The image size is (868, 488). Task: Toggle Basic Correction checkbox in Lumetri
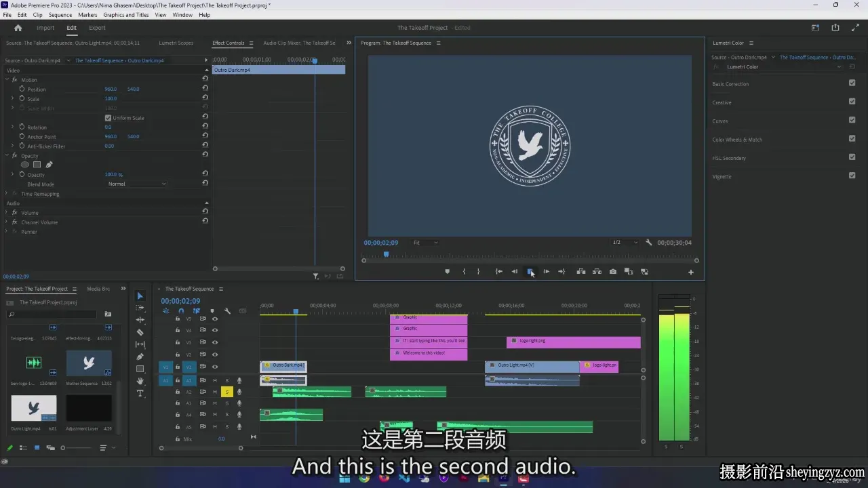tap(852, 83)
